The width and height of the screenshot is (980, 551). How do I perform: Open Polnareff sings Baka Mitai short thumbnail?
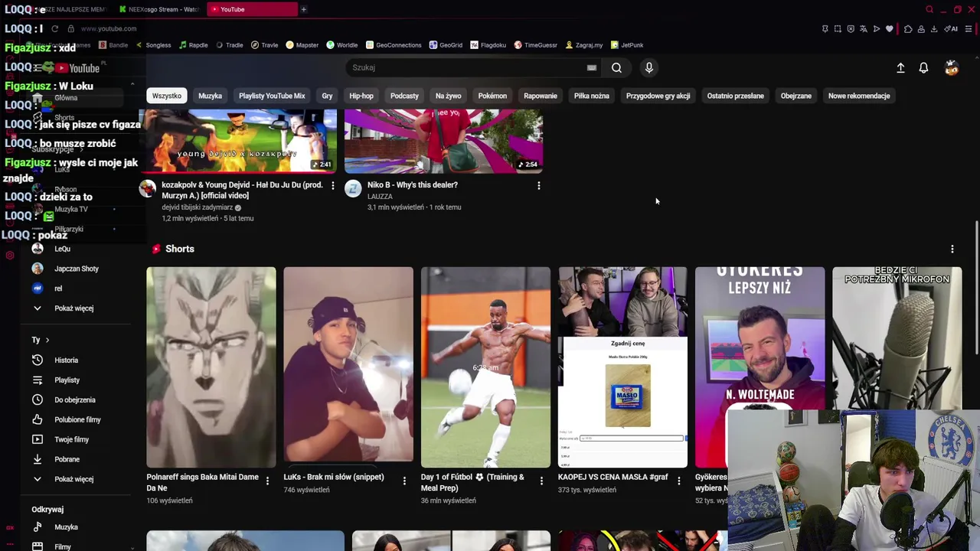click(211, 367)
